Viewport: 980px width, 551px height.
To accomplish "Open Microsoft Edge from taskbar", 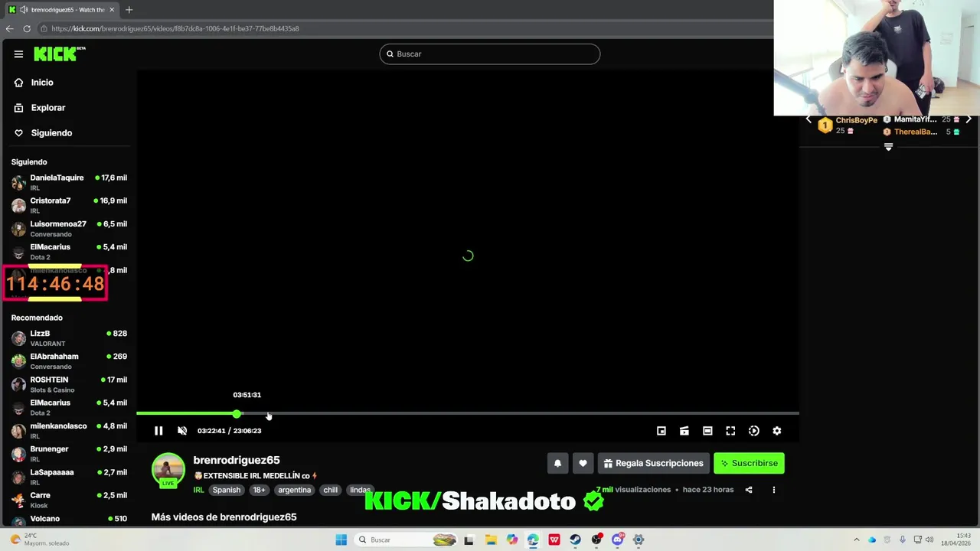I will point(533,540).
